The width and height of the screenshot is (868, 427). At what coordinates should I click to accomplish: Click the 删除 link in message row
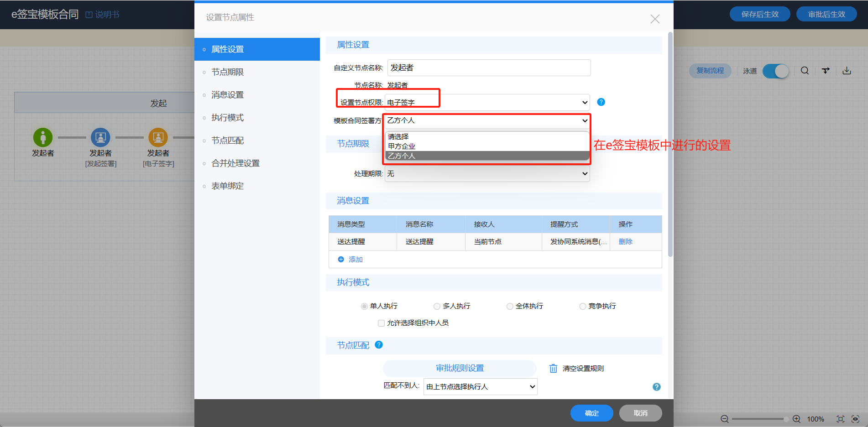click(x=625, y=242)
